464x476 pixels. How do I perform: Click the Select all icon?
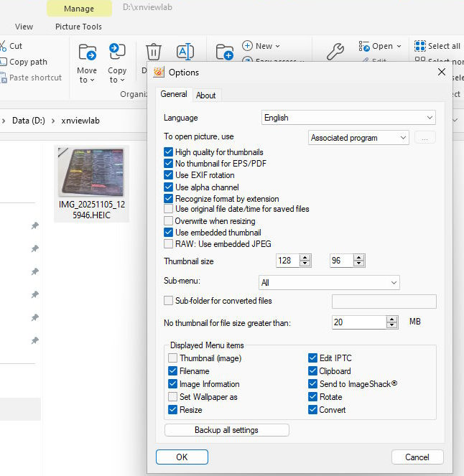click(x=421, y=46)
